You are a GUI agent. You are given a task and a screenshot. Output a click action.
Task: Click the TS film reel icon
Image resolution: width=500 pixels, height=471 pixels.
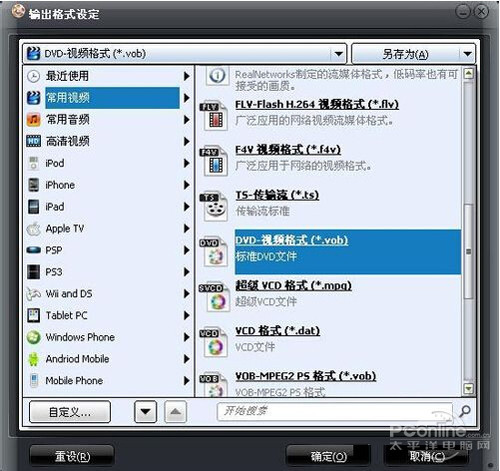pos(214,206)
